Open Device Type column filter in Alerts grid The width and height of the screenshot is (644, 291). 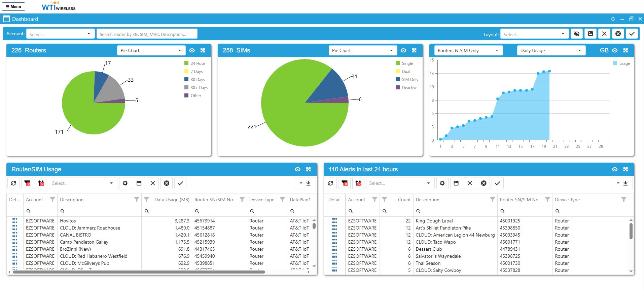pyautogui.click(x=624, y=199)
